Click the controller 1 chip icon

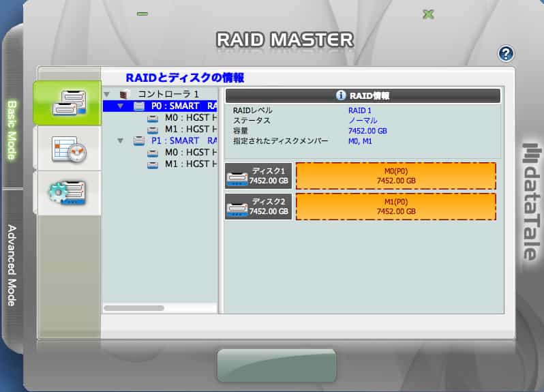[125, 94]
